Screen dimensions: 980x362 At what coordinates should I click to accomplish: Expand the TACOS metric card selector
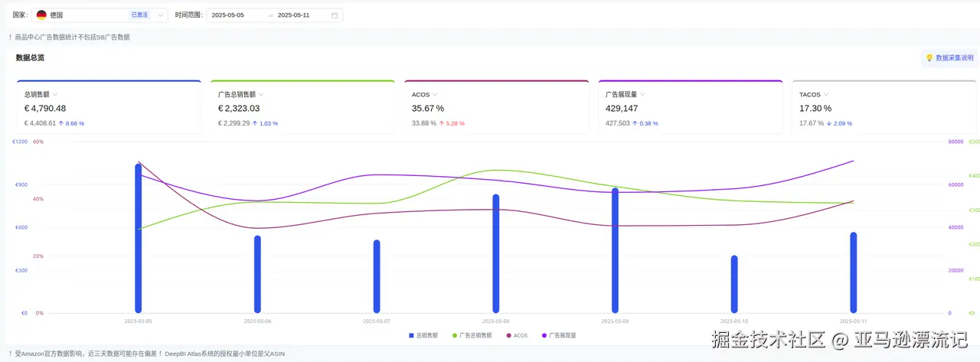826,95
